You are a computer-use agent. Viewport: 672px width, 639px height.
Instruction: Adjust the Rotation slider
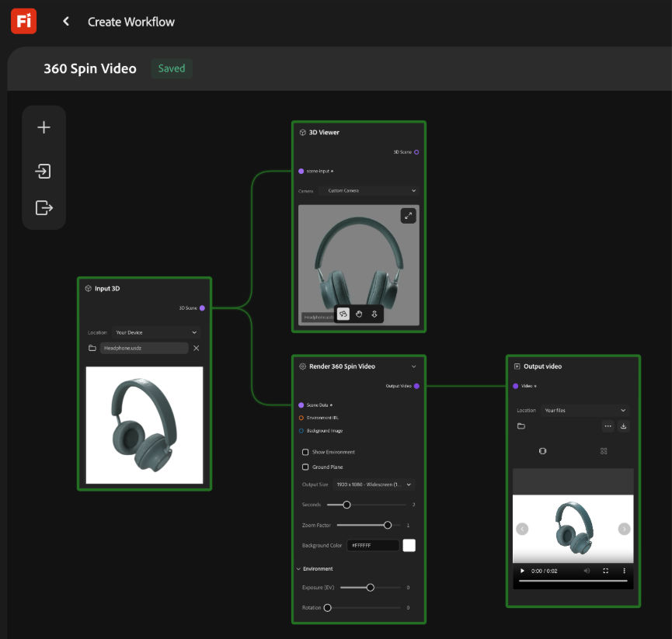[363, 607]
